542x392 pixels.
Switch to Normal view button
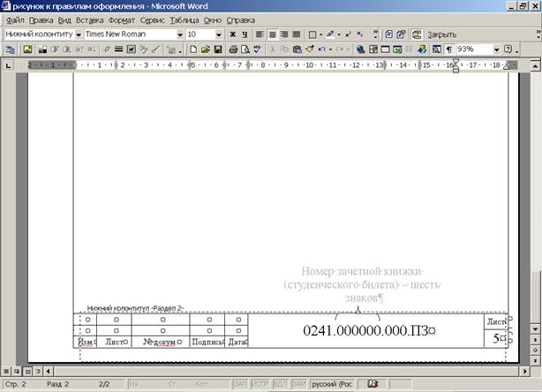tap(6, 372)
